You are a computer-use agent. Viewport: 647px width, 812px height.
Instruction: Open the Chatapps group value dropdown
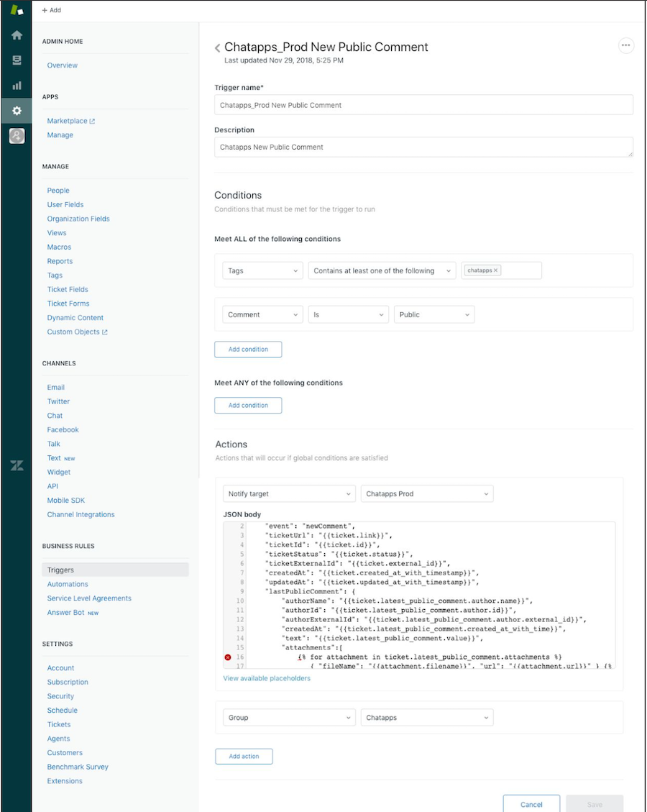(427, 718)
